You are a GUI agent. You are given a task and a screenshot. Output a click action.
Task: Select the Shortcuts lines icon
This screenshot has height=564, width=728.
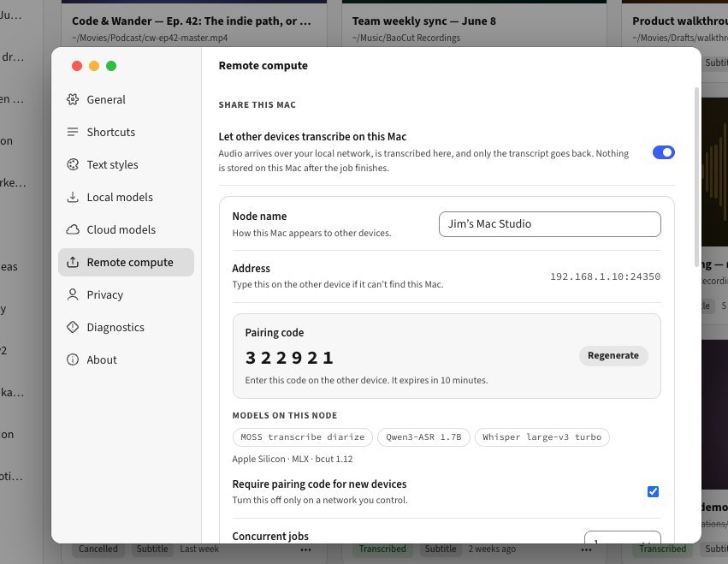pyautogui.click(x=73, y=132)
